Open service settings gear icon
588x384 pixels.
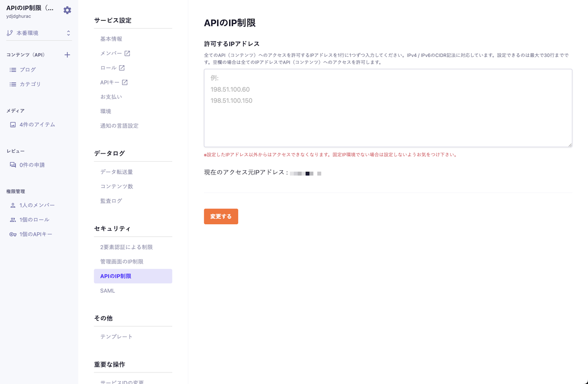(x=67, y=10)
